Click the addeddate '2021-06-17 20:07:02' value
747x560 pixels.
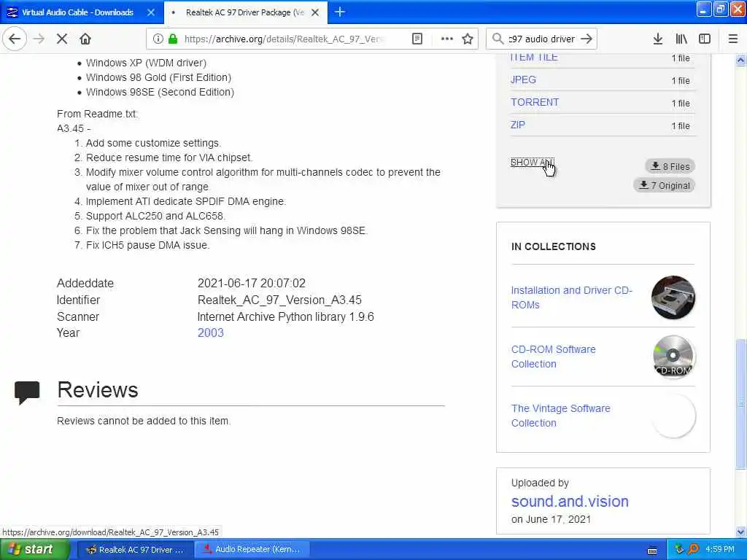point(252,284)
